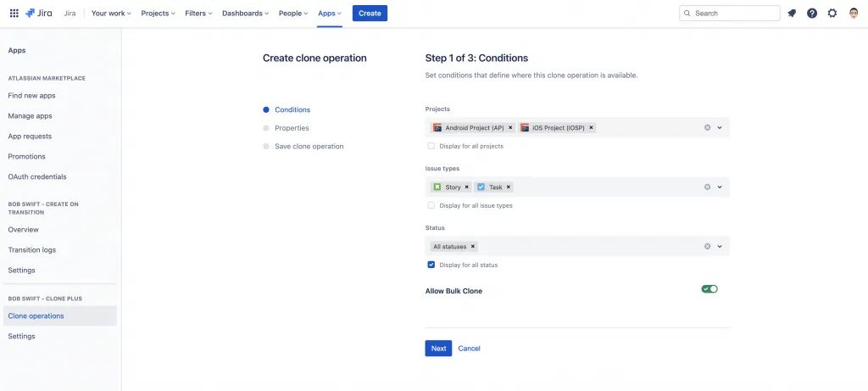This screenshot has width=868, height=391.
Task: Remove the Story issue type chip
Action: point(467,187)
